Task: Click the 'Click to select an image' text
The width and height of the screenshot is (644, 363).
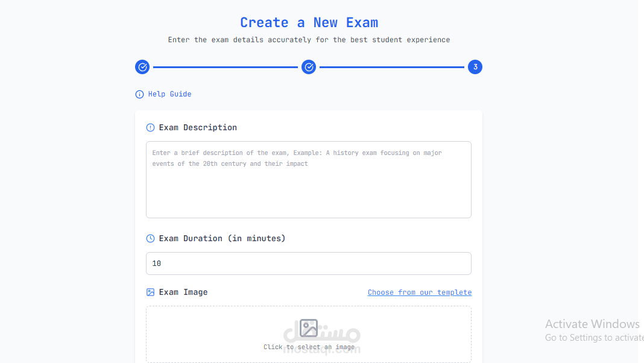Action: [309, 347]
